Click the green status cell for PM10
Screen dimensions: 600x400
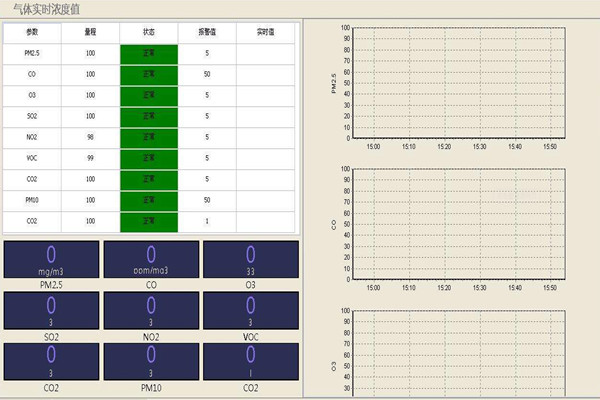coord(148,200)
